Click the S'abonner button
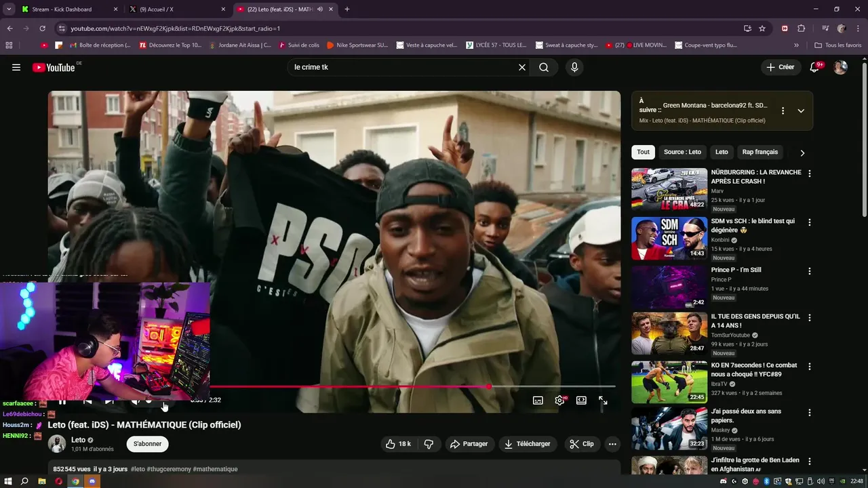Screen dimensions: 868x488 pos(147,444)
